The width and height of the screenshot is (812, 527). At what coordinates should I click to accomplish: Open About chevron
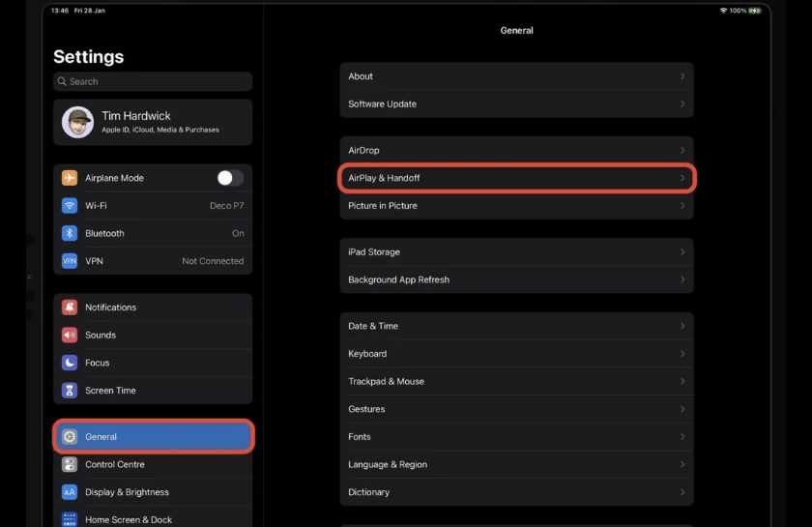682,76
